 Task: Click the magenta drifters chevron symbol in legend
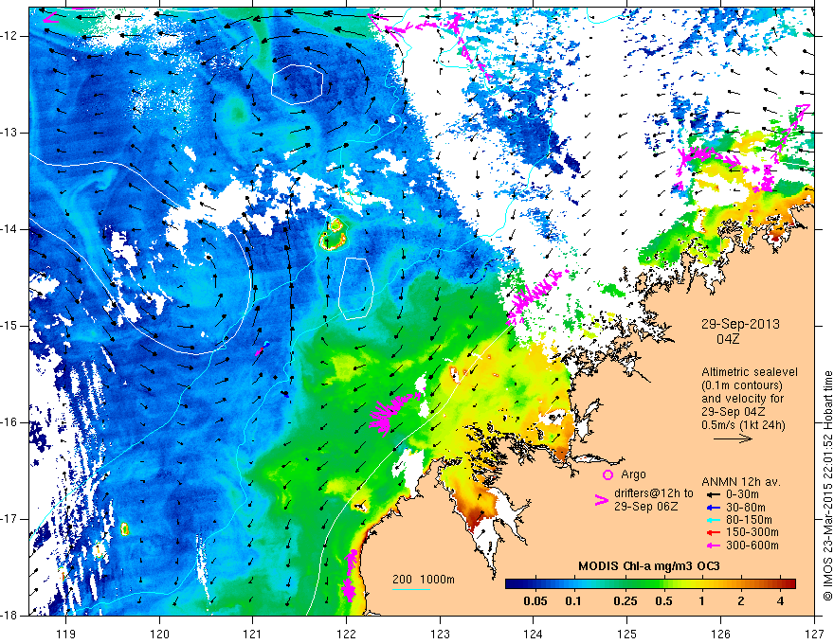click(602, 500)
